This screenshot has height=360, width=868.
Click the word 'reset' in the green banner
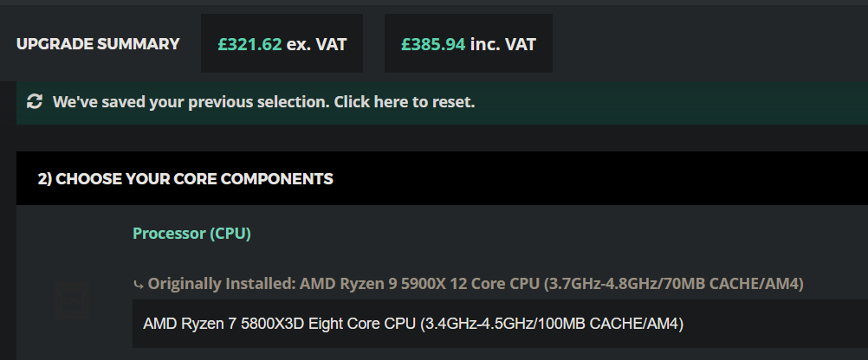pos(451,102)
